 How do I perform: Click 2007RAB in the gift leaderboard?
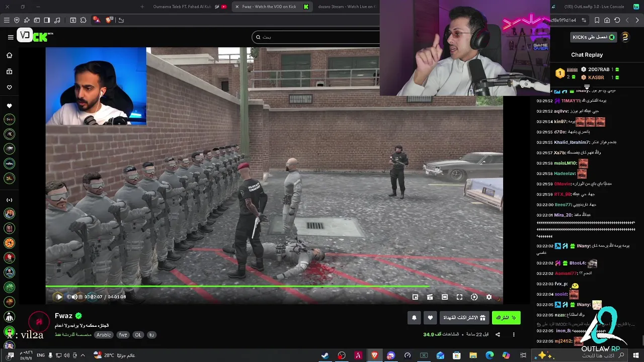pyautogui.click(x=599, y=69)
